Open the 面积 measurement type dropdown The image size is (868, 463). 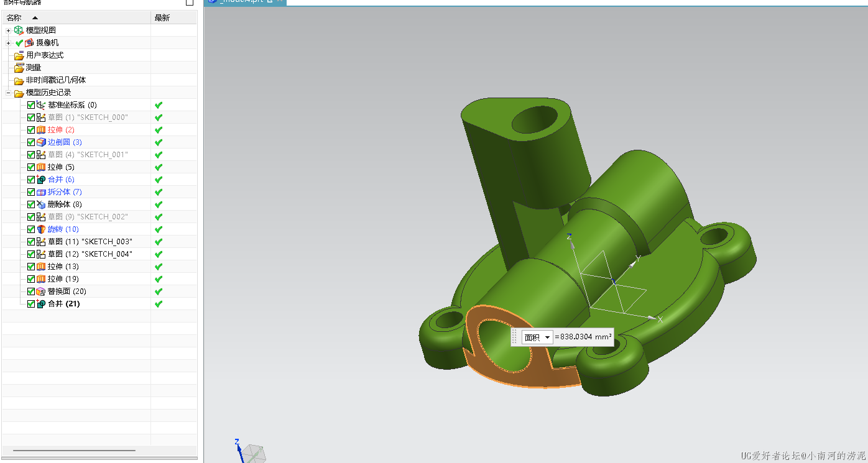click(537, 337)
